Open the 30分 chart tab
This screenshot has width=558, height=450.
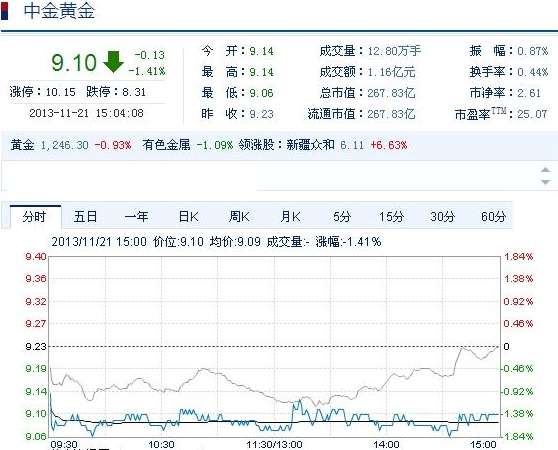[443, 216]
